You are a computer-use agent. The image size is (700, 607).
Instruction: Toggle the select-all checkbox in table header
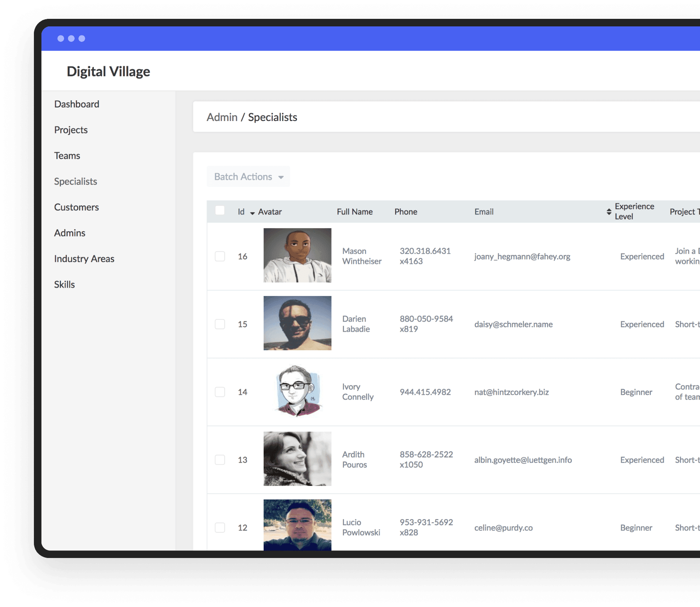click(x=220, y=210)
